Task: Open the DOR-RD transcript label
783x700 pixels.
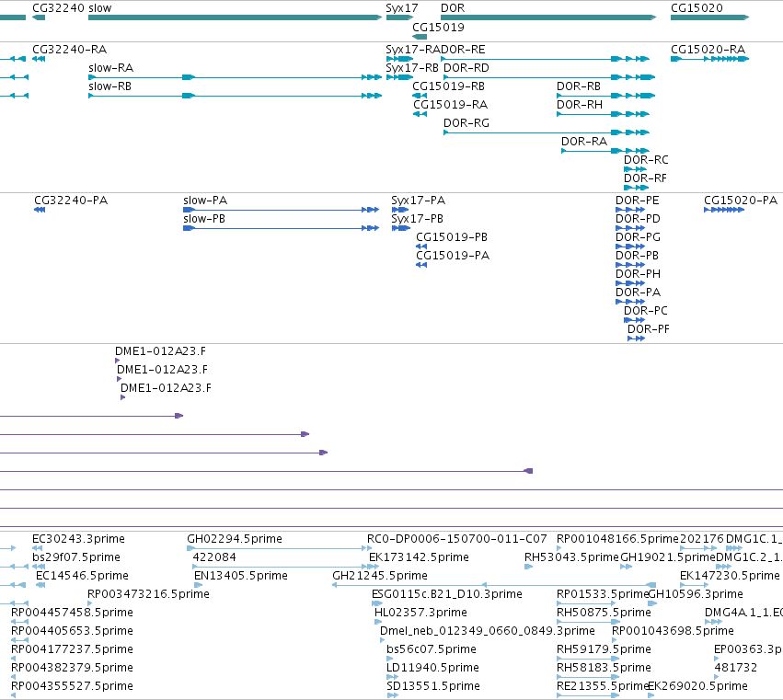Action: tap(466, 68)
